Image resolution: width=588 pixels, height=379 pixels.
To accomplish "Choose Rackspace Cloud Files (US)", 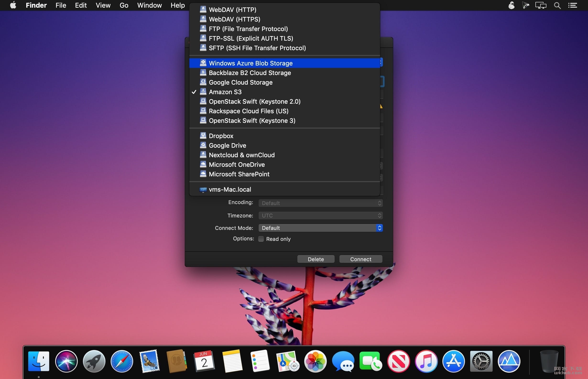I will click(284, 111).
